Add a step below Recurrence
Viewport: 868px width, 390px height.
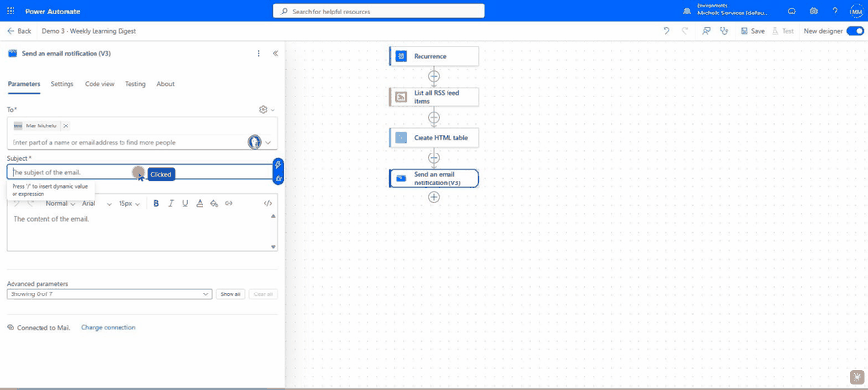434,76
